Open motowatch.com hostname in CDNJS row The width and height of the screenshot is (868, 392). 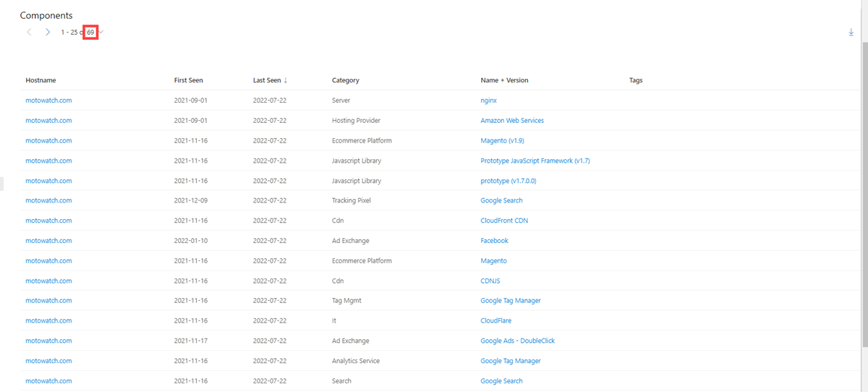(x=48, y=281)
